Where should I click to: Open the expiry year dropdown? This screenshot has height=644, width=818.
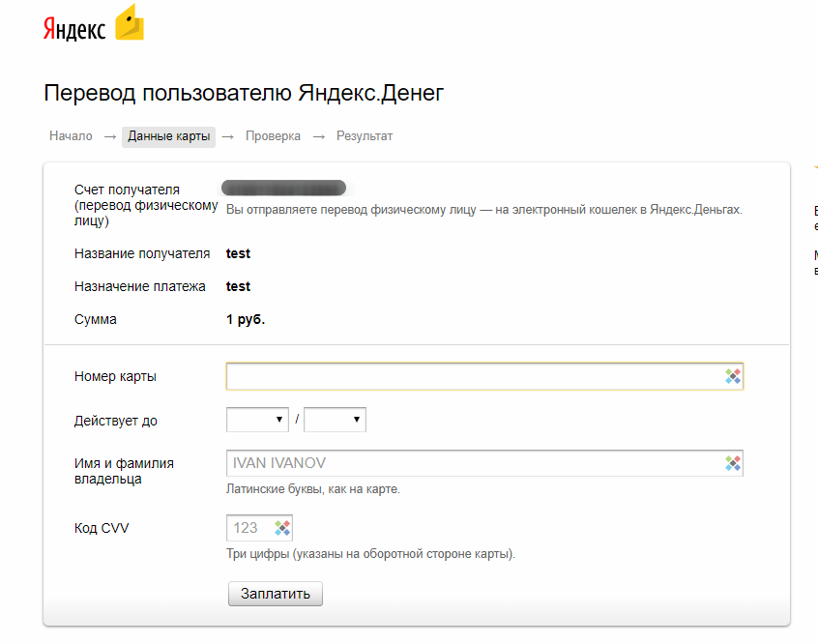pos(335,420)
